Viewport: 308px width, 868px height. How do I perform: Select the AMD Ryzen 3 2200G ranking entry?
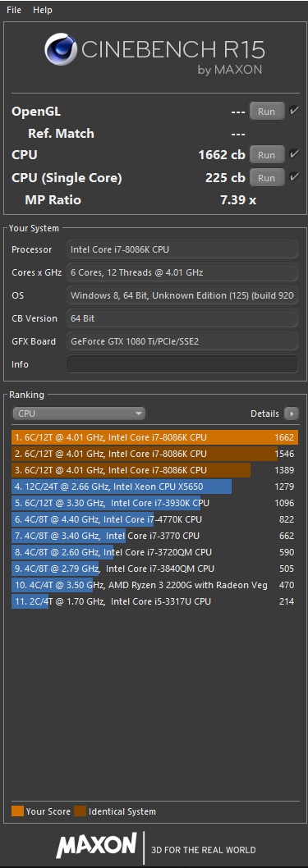(154, 585)
